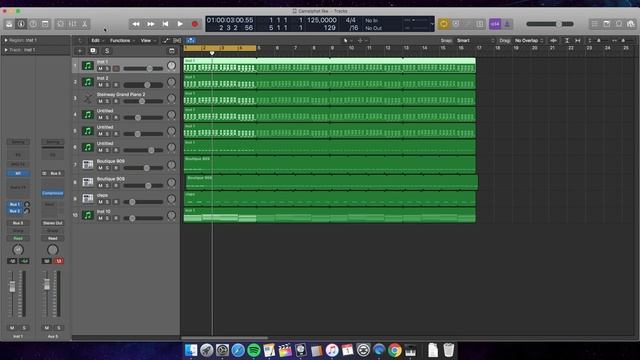Click the Stereo Out output slot
The image size is (640, 360).
click(x=53, y=223)
